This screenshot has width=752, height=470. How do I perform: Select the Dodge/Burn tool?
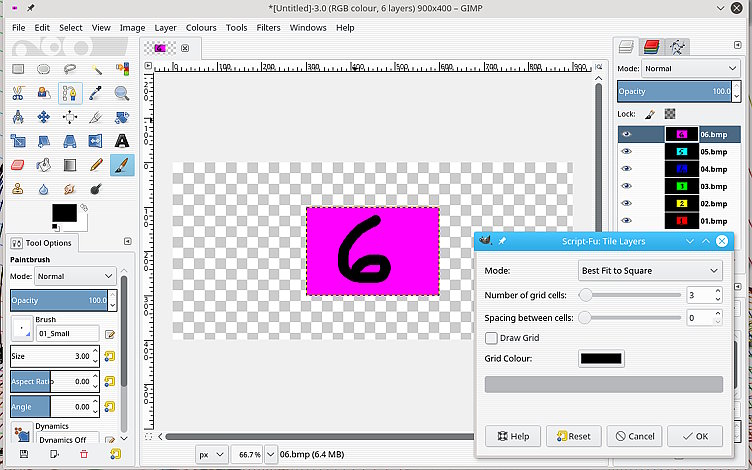(96, 189)
